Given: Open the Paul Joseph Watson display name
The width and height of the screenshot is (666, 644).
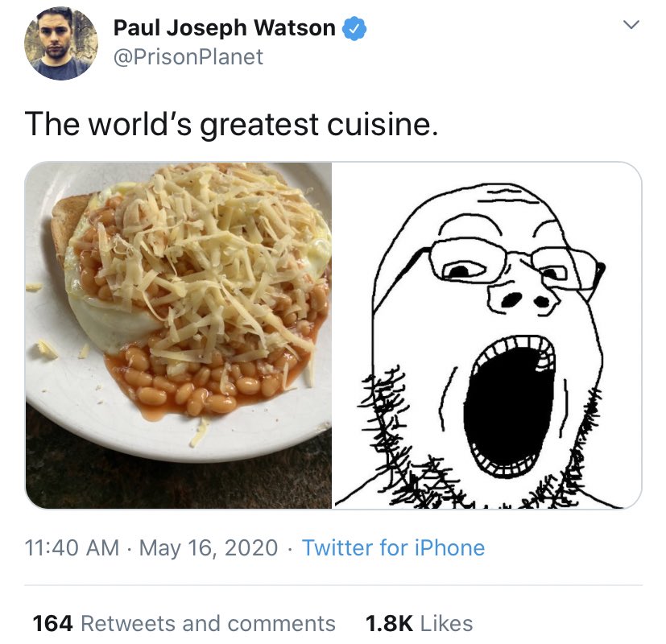Looking at the screenshot, I should point(224,28).
